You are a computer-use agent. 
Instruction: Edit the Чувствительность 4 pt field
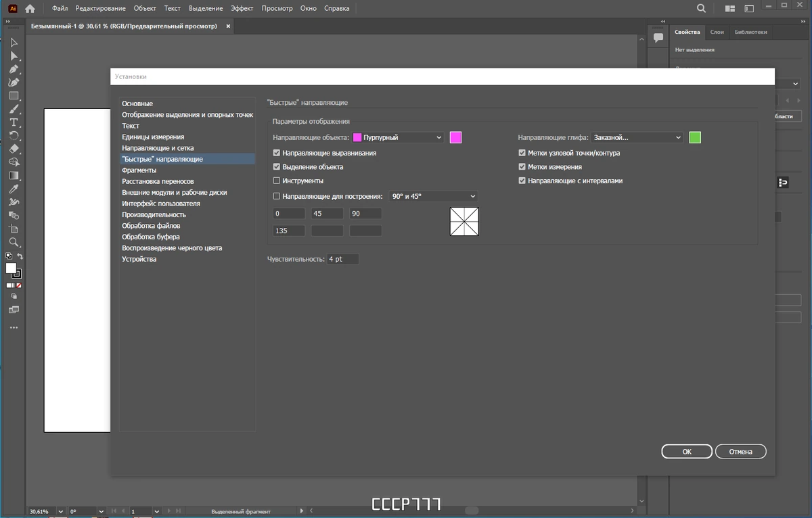pos(342,259)
